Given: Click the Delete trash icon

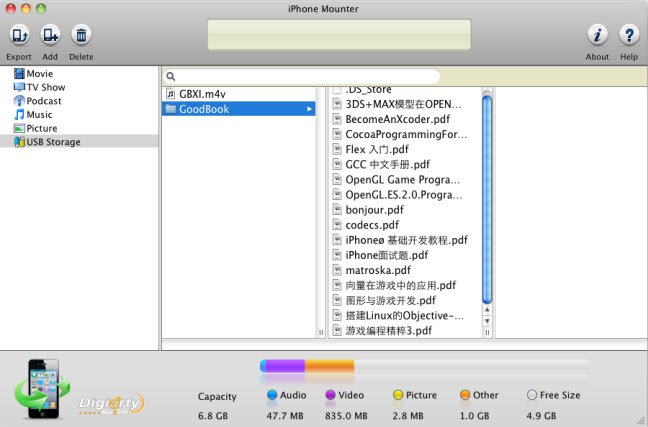Looking at the screenshot, I should (81, 35).
